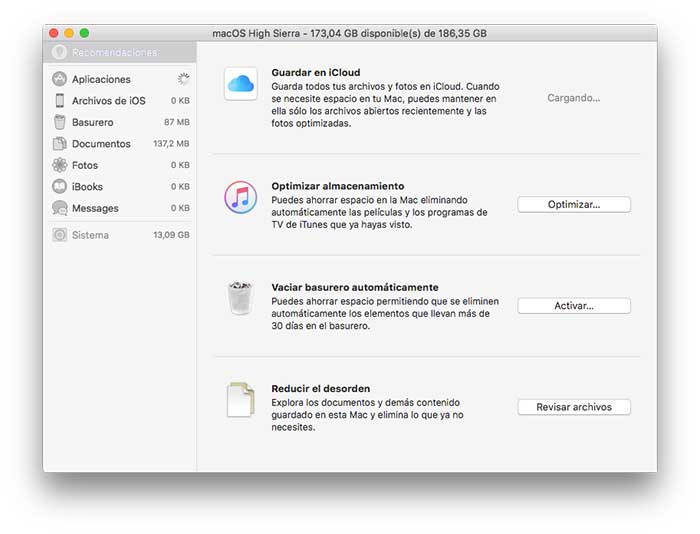Image resolution: width=700 pixels, height=534 pixels.
Task: Click the document stack icon for Reducir el desorden
Action: click(241, 400)
